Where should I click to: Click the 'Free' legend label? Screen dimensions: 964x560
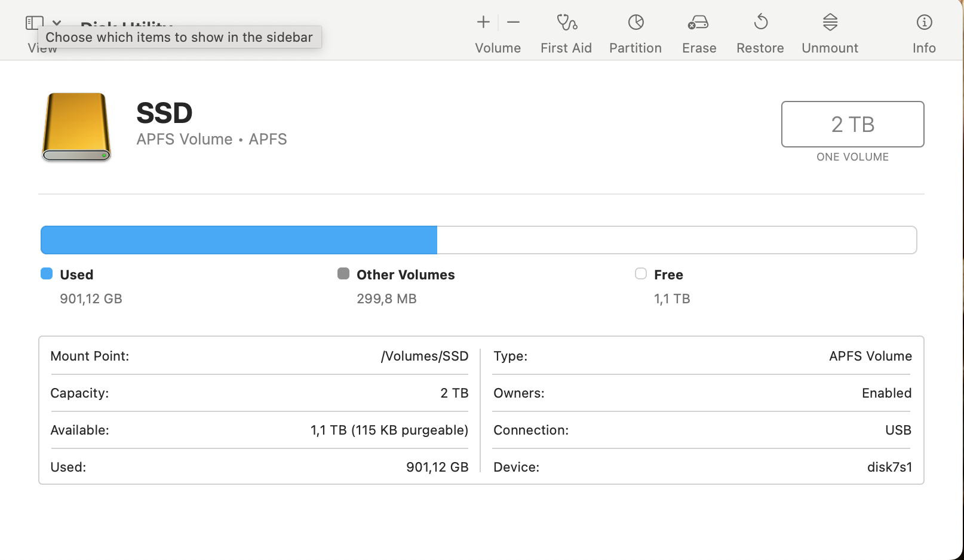coord(668,275)
